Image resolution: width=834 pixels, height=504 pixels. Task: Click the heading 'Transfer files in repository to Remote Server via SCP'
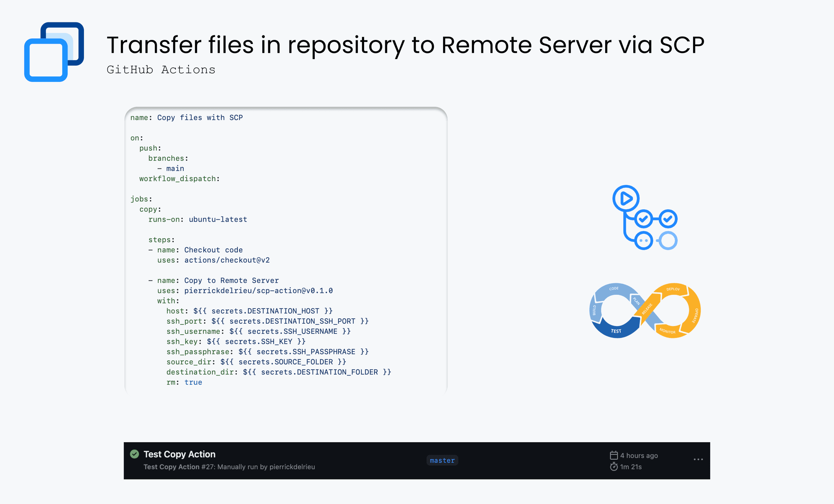pyautogui.click(x=405, y=45)
